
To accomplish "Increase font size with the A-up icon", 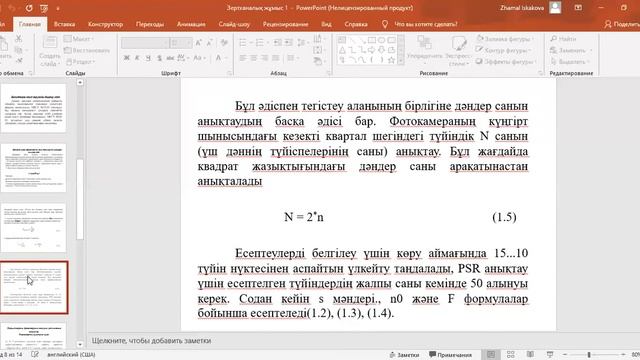I will tap(198, 42).
